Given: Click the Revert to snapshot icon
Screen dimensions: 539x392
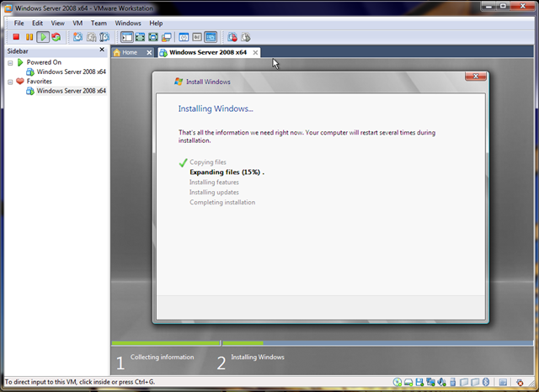Looking at the screenshot, I should click(91, 37).
